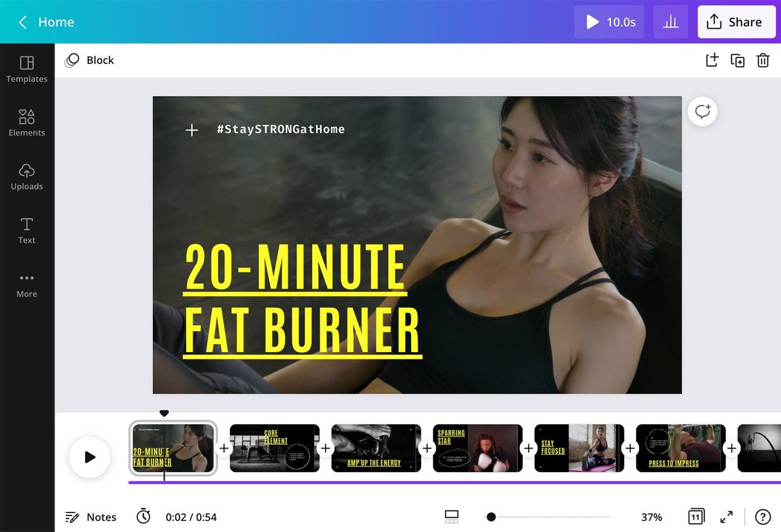The image size is (781, 532).
Task: Add a scene after Sparring Star thumbnail
Action: click(529, 448)
